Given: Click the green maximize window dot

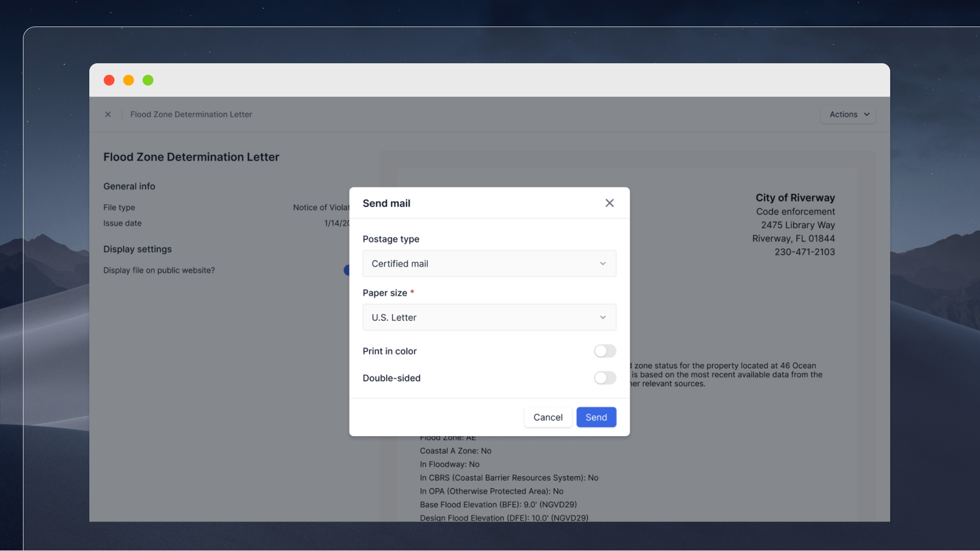Looking at the screenshot, I should [148, 80].
